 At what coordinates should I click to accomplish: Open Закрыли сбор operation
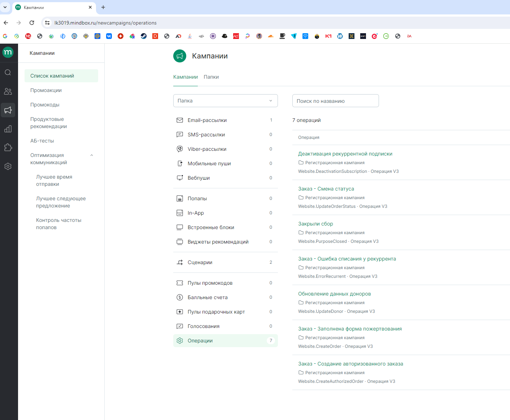click(x=315, y=224)
